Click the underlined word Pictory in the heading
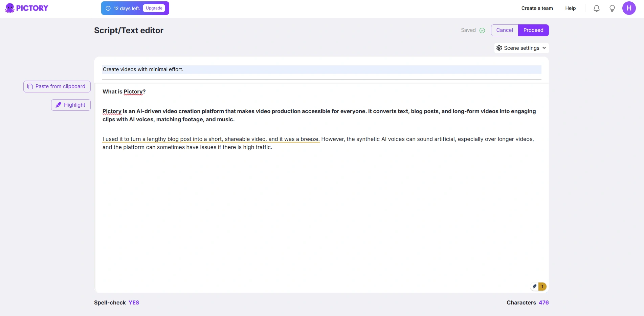 tap(133, 92)
